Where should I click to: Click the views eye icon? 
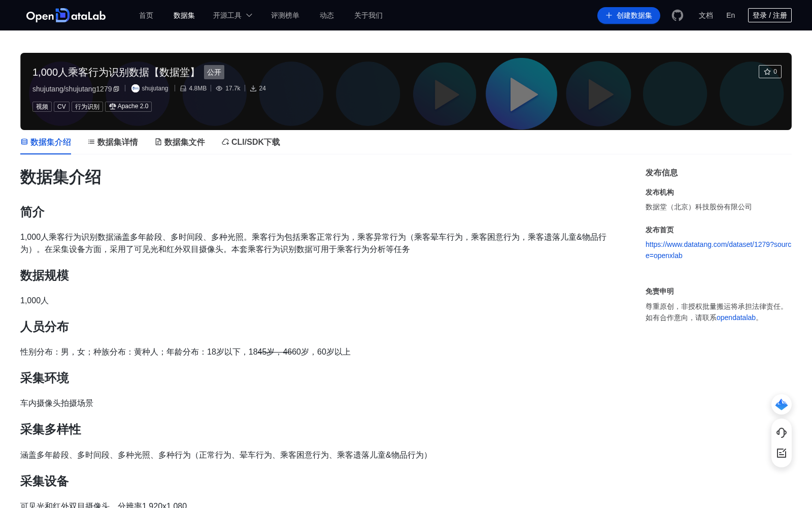click(219, 88)
